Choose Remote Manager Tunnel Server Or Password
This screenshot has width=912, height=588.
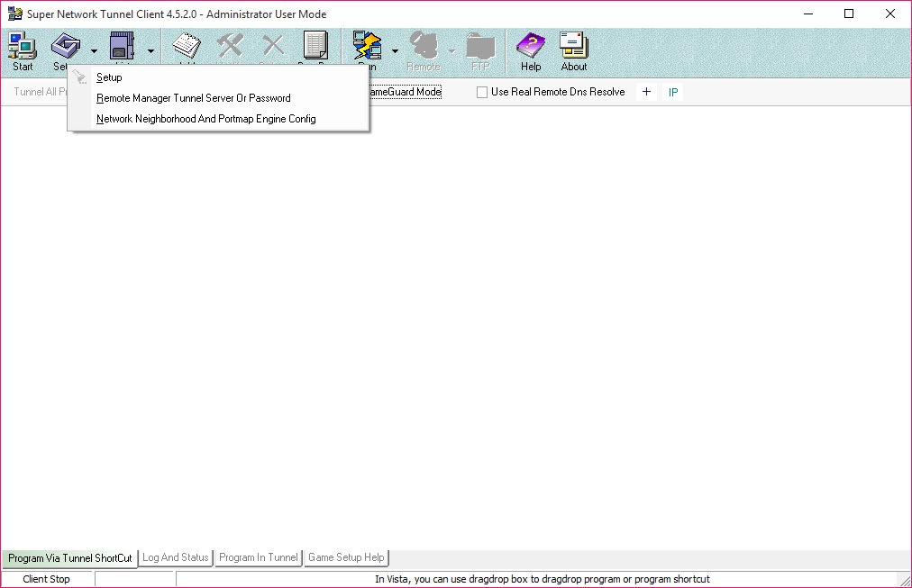click(x=218, y=98)
